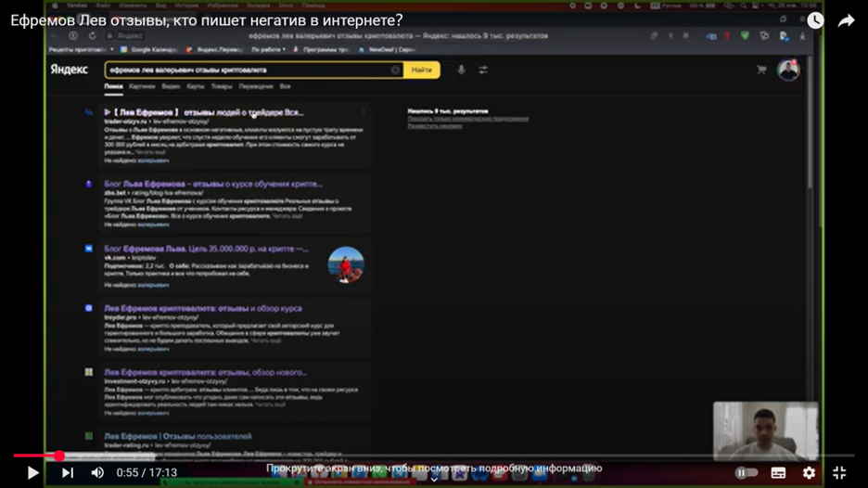Click the Яндекс logo
Viewport: 868px width, 488px height.
click(x=70, y=70)
